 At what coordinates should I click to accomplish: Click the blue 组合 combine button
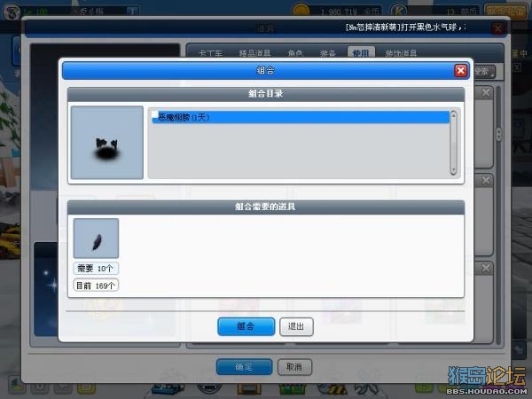click(246, 326)
